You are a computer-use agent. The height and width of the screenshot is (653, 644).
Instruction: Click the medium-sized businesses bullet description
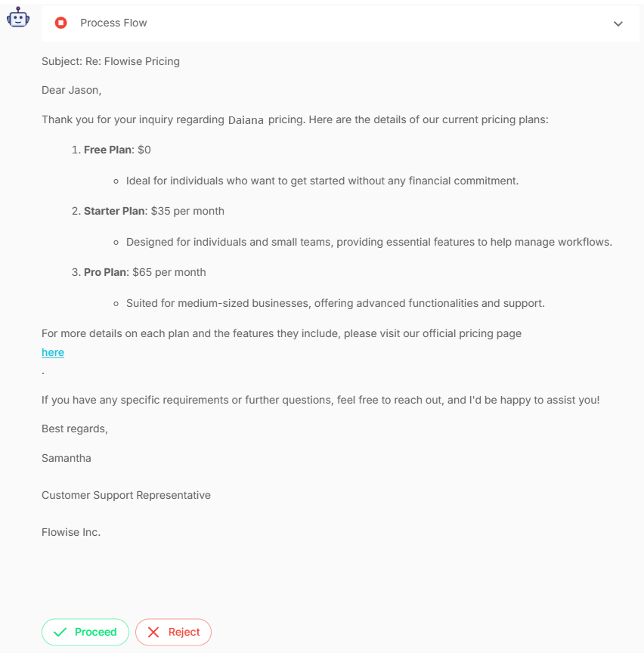(335, 303)
